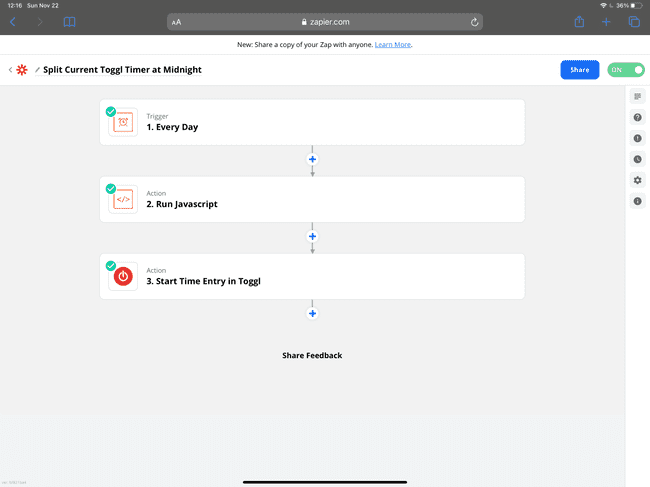The width and height of the screenshot is (650, 487).
Task: Tap Wi-Fi icon in status bar
Action: (604, 5)
